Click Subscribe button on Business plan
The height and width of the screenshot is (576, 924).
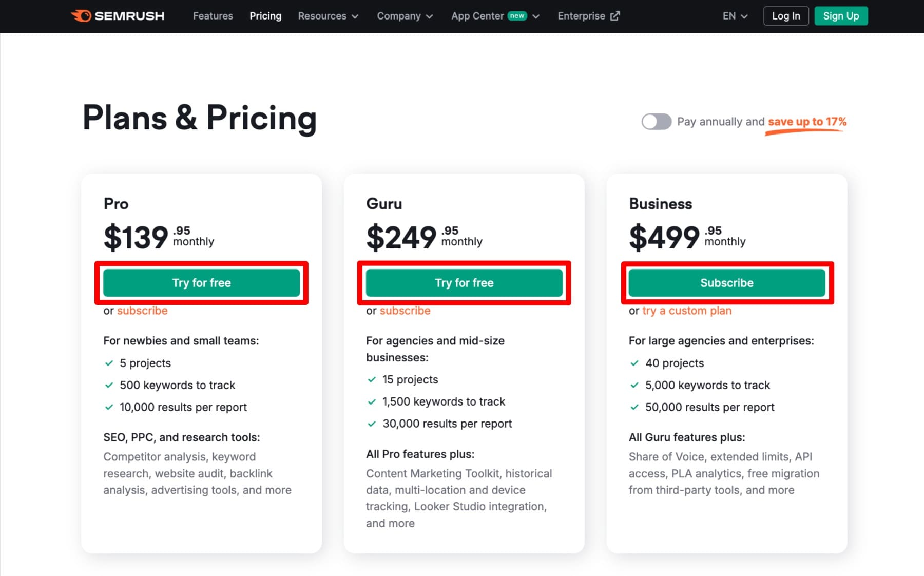pyautogui.click(x=726, y=283)
